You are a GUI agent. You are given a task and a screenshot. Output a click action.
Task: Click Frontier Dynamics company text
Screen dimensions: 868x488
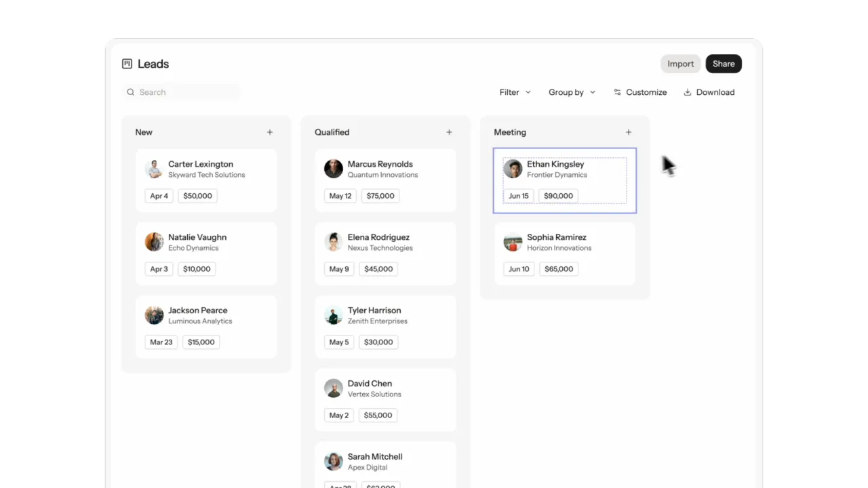557,175
